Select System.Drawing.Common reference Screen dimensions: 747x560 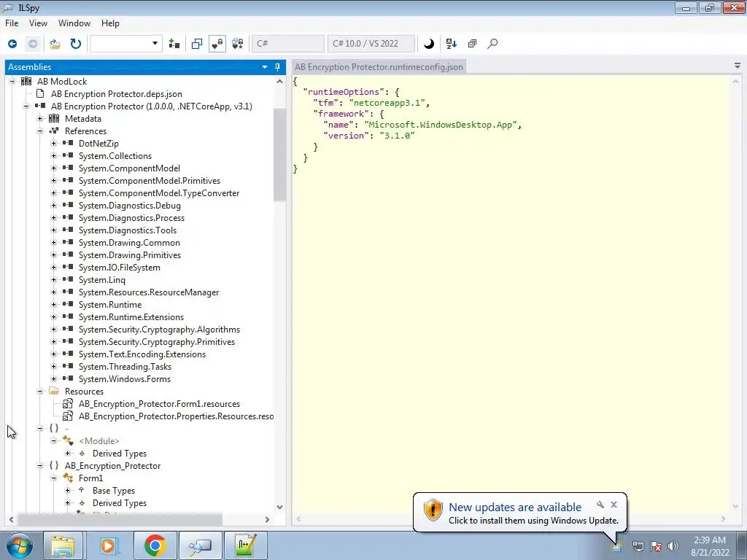tap(129, 243)
